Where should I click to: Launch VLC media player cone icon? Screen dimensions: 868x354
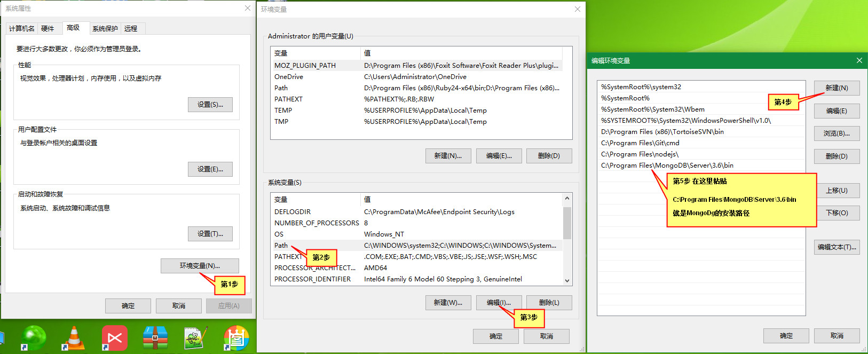(x=74, y=338)
